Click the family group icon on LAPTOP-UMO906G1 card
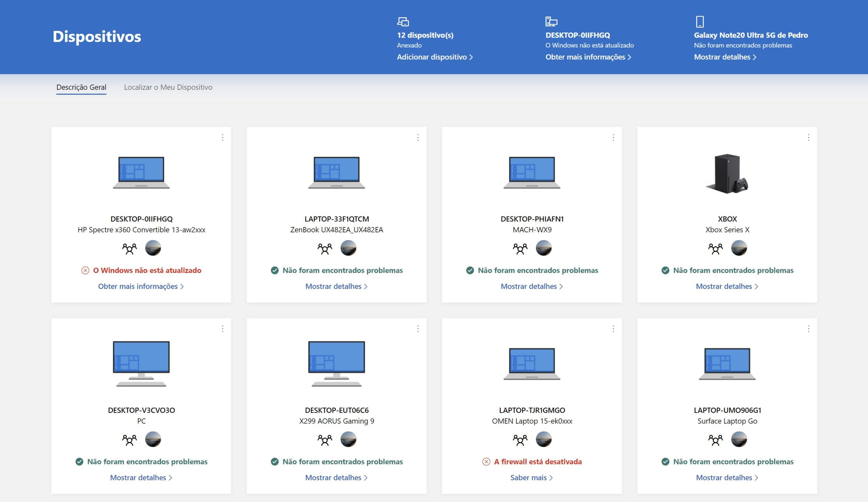Screen dimensions: 868x502 click(x=715, y=440)
